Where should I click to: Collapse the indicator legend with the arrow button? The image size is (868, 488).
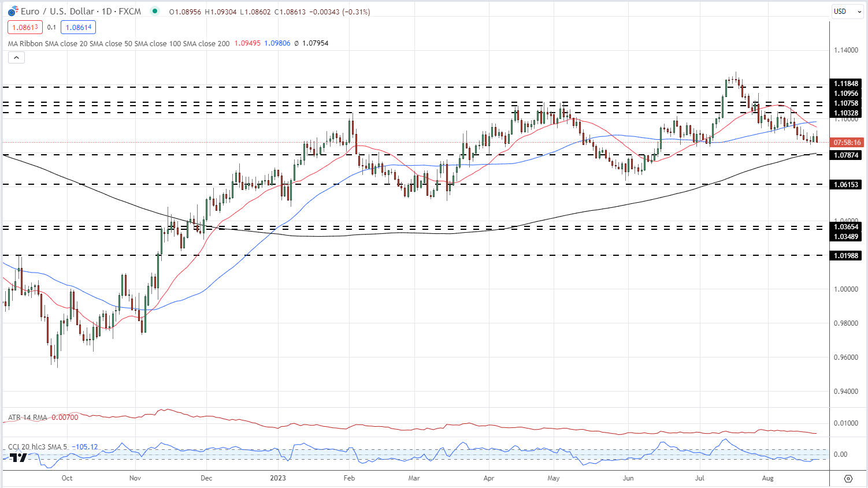[16, 57]
